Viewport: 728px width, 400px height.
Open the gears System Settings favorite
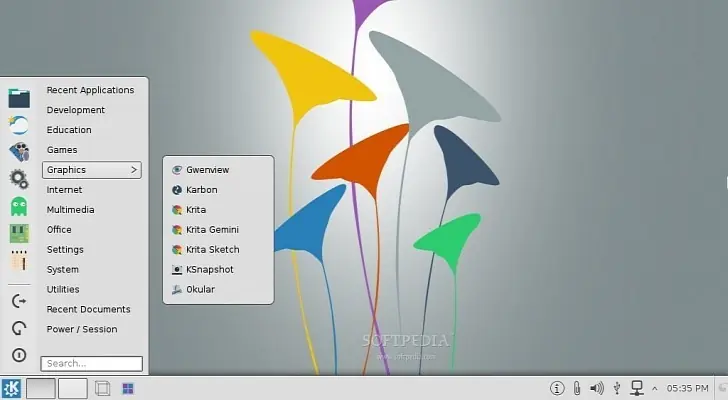tap(19, 179)
